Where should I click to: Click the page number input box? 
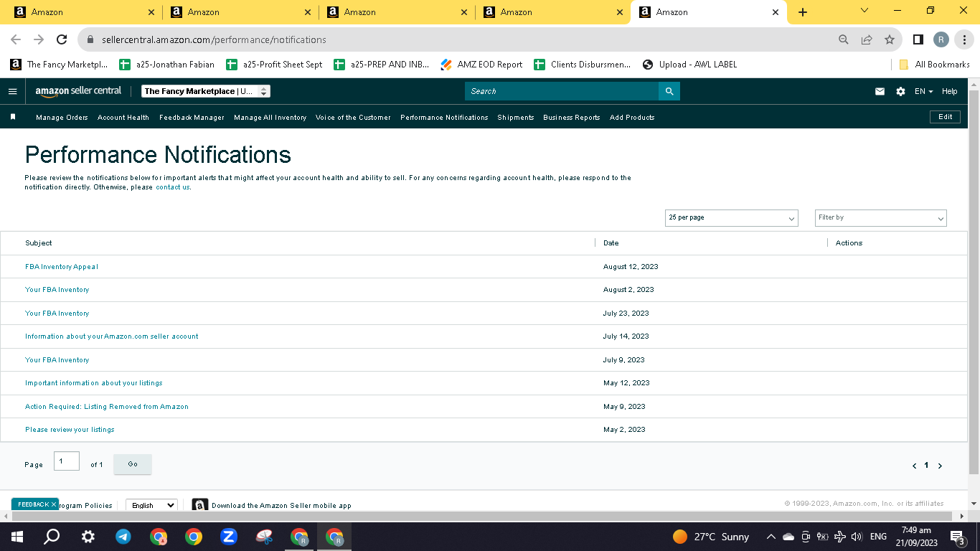(x=67, y=461)
